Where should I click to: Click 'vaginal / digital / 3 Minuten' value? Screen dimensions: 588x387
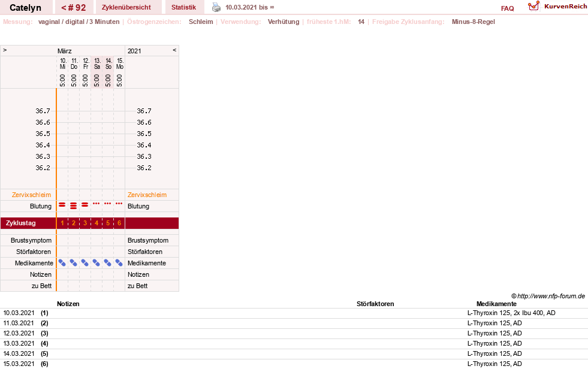click(79, 22)
